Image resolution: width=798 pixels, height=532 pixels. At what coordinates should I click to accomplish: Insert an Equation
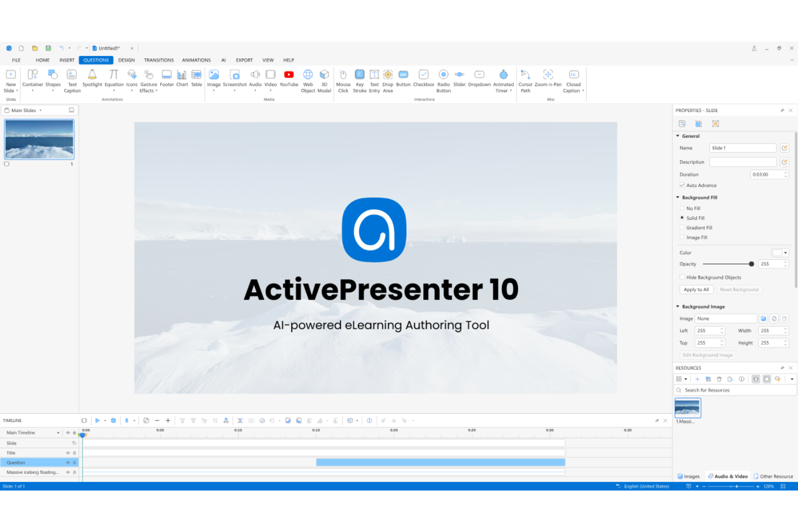point(114,78)
